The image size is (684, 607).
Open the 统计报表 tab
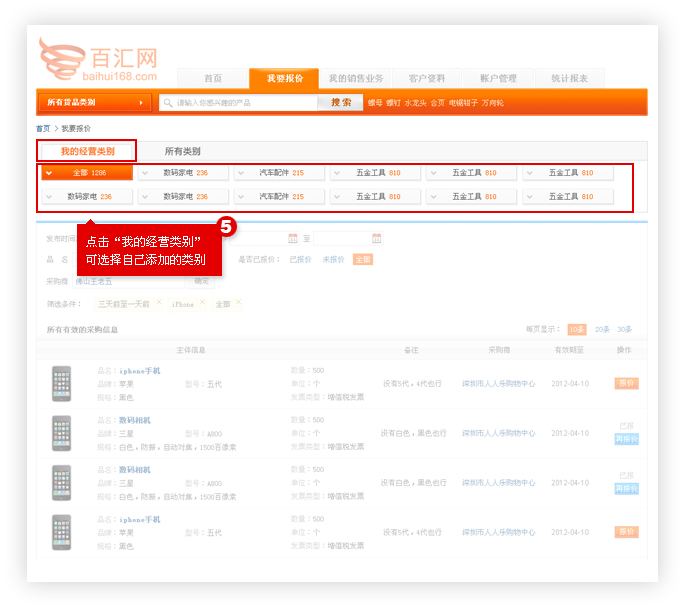pyautogui.click(x=569, y=78)
